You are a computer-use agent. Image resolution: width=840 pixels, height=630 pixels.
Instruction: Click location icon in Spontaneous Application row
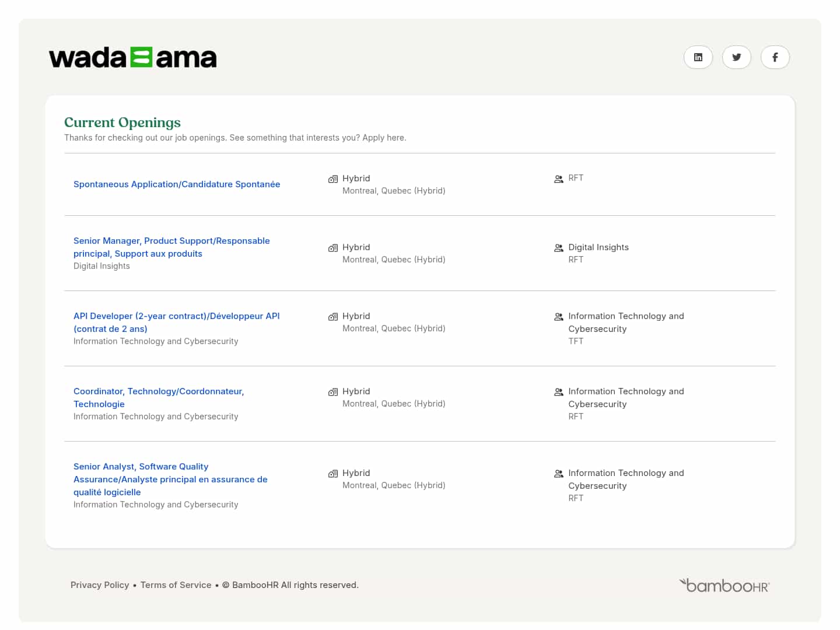click(333, 179)
